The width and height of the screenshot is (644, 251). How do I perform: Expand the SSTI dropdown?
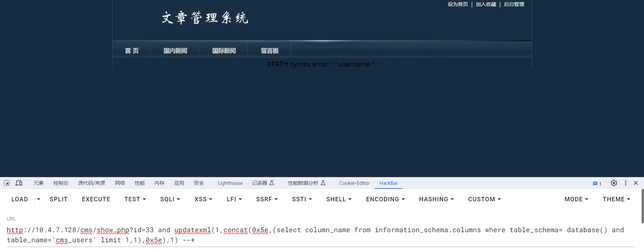tap(302, 199)
